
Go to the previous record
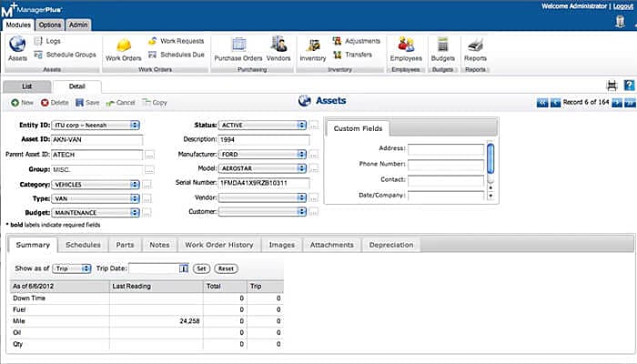555,103
